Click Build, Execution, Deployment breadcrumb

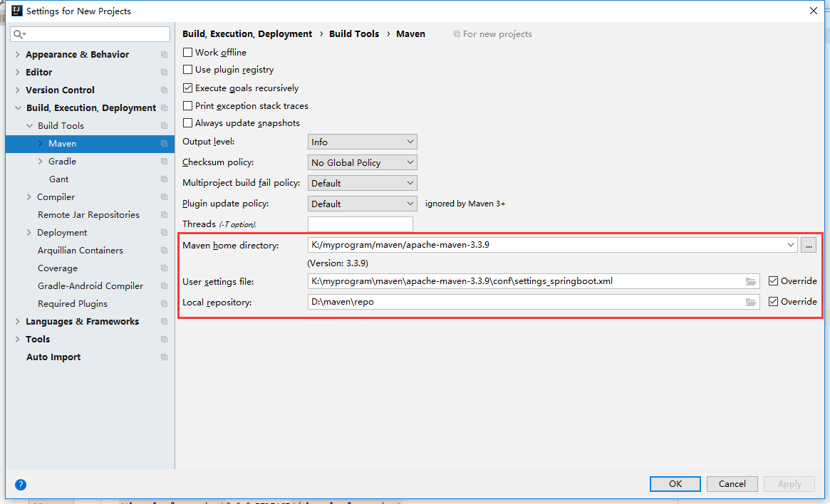[x=247, y=34]
